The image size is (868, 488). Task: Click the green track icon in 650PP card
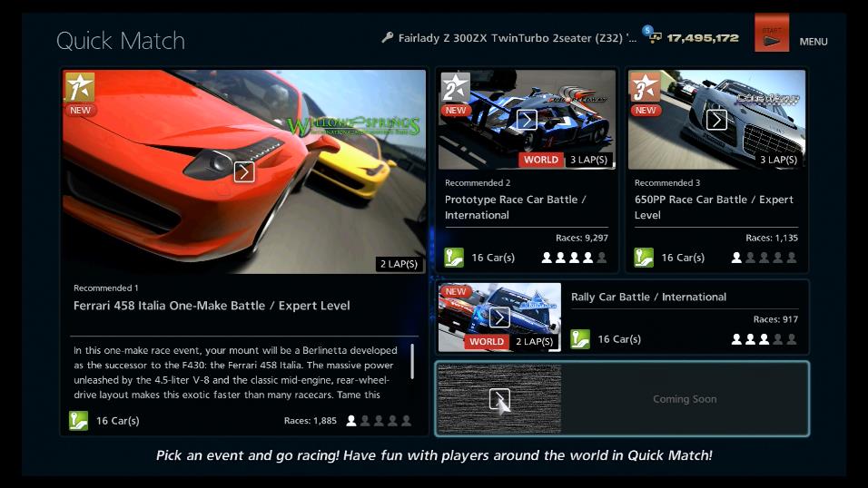(644, 258)
